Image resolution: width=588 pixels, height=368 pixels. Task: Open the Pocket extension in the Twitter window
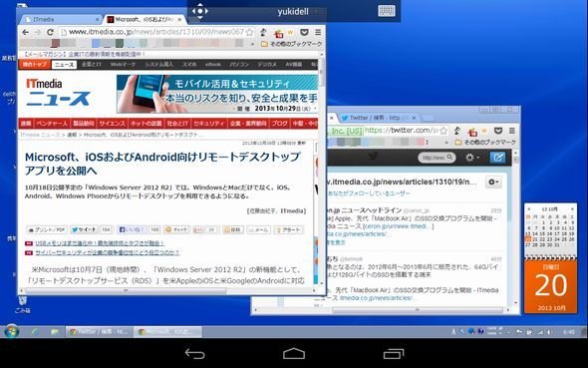[x=498, y=131]
